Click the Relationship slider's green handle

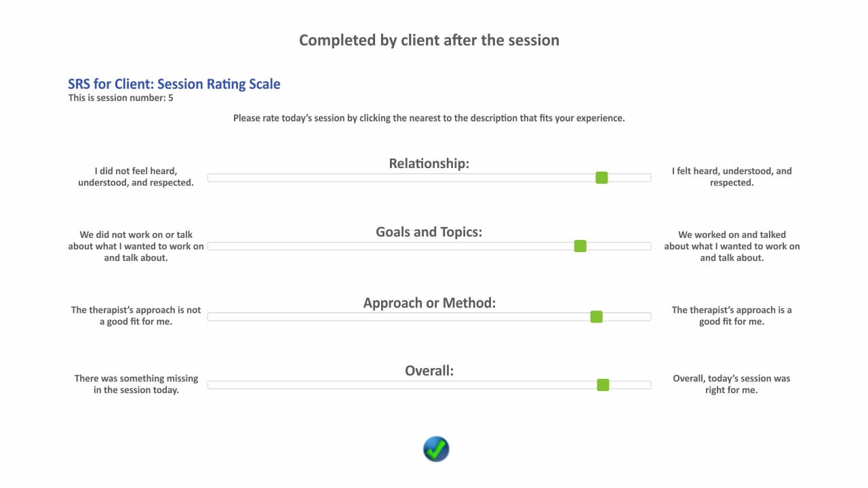pyautogui.click(x=601, y=178)
